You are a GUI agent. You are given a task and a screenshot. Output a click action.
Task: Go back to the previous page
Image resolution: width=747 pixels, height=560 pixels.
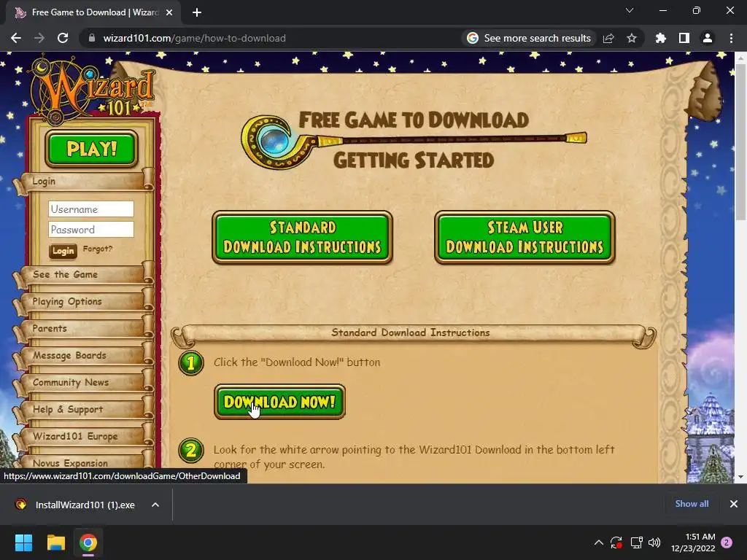[x=16, y=38]
